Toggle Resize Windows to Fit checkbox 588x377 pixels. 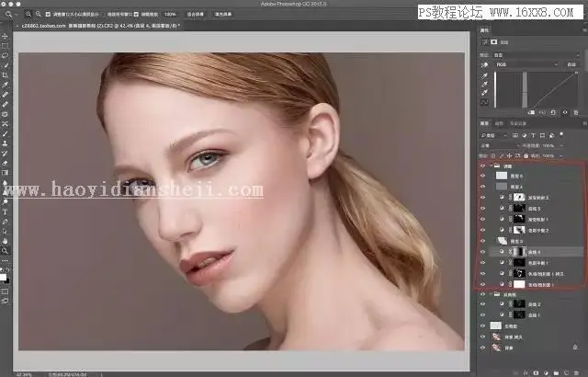[48, 15]
